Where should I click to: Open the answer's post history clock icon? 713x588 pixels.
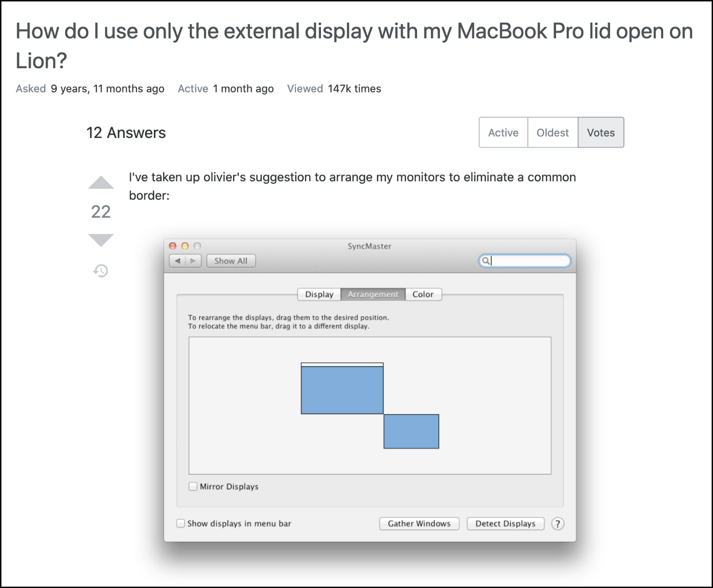coord(101,270)
